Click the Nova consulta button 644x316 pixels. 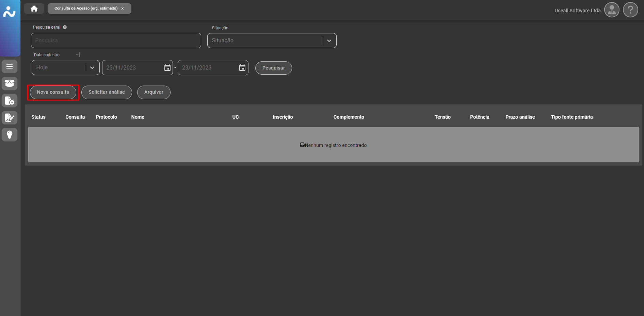[x=53, y=92]
